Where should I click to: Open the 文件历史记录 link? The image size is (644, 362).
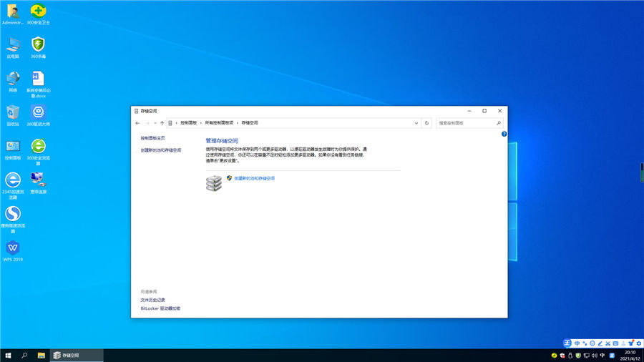pos(153,300)
